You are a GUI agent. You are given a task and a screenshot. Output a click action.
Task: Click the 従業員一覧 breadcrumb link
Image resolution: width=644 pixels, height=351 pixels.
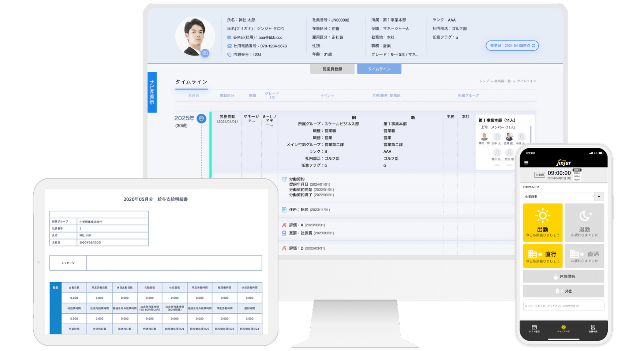[502, 81]
